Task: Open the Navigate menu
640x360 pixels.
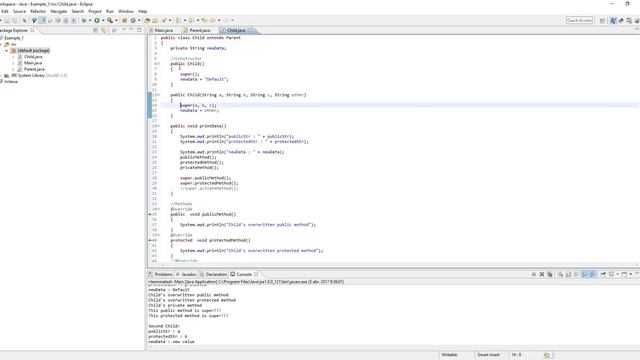Action: [x=59, y=11]
